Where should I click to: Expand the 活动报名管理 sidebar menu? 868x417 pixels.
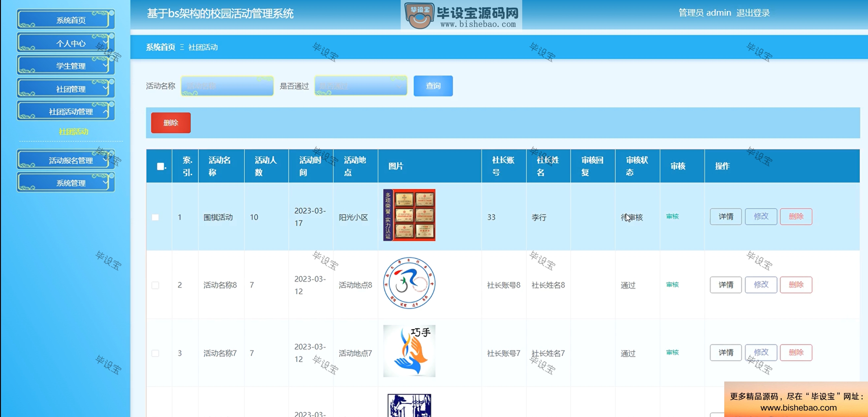pyautogui.click(x=66, y=160)
